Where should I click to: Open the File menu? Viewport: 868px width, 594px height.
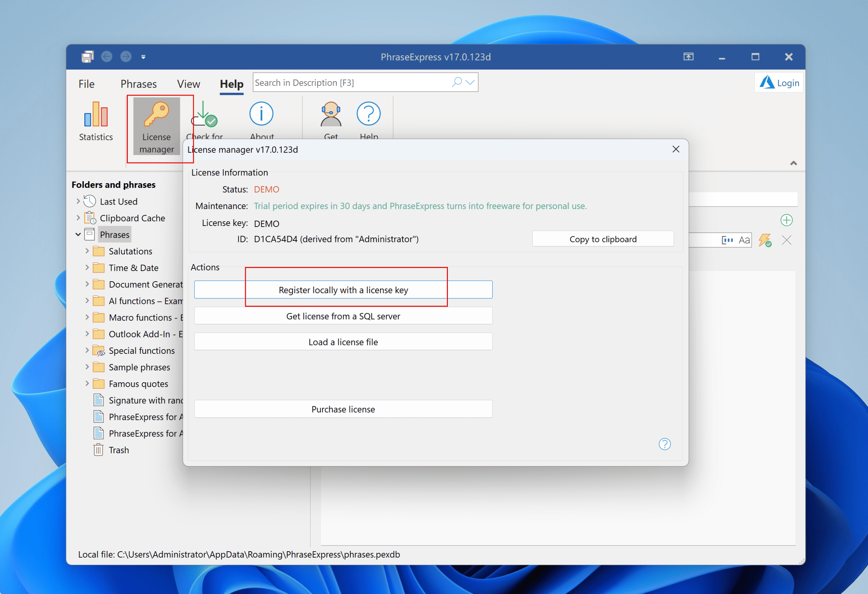[86, 84]
